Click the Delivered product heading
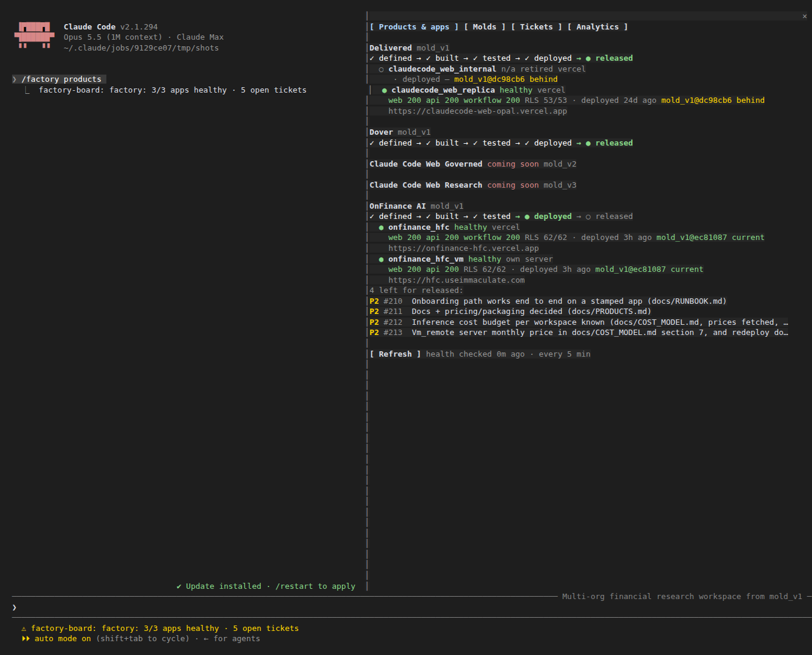This screenshot has width=812, height=655. (391, 48)
